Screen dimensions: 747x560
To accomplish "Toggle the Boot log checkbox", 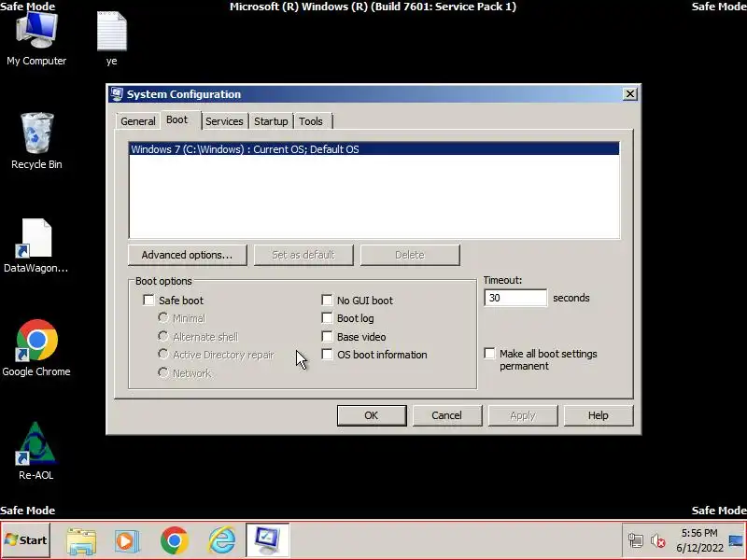I will 327,318.
